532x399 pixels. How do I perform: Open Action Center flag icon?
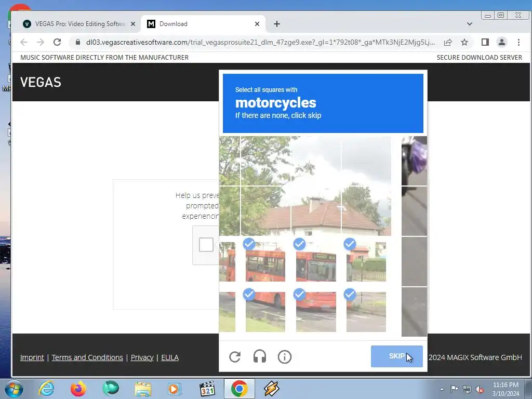click(x=454, y=389)
